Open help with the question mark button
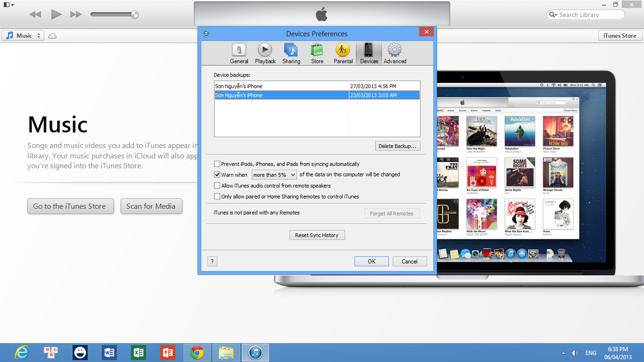 click(x=212, y=262)
